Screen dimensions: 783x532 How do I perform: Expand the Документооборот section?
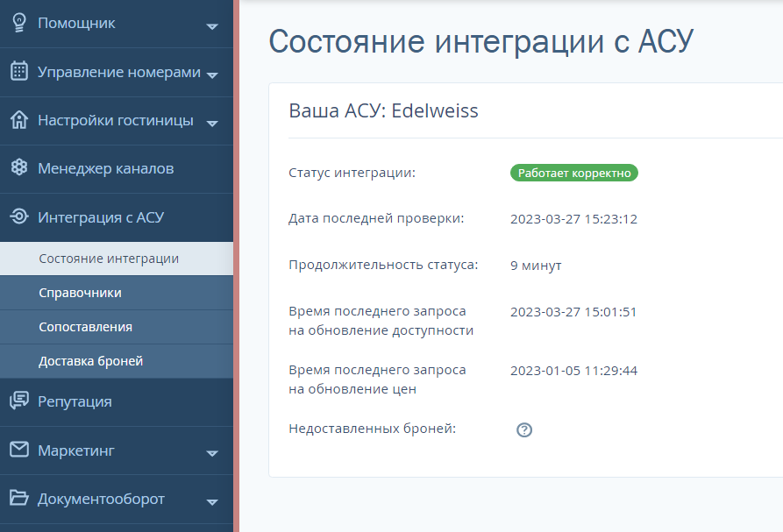[x=211, y=502]
